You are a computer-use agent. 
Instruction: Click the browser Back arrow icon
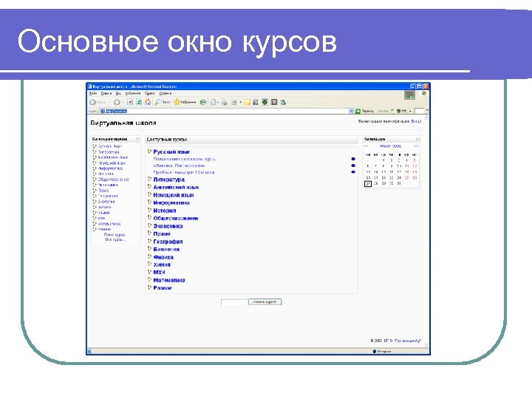(x=92, y=102)
